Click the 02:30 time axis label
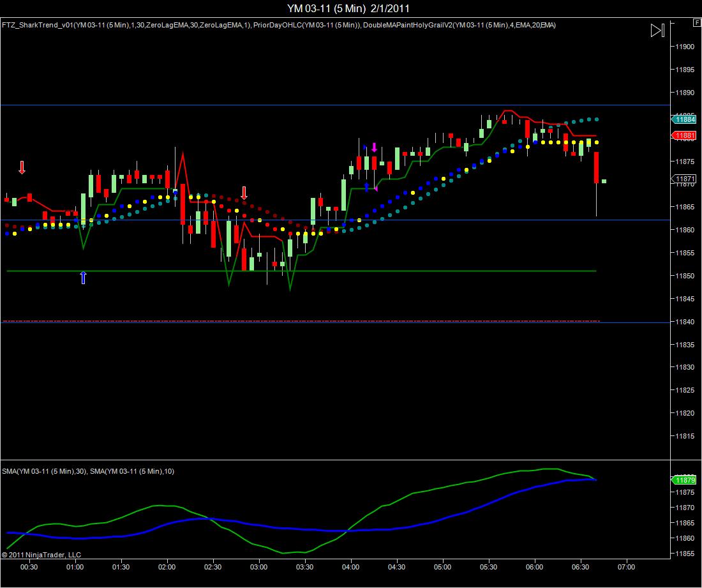 (x=213, y=567)
